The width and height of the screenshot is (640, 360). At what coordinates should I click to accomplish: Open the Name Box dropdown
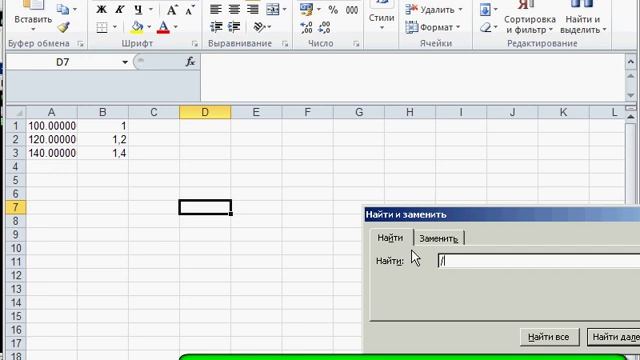pyautogui.click(x=125, y=62)
